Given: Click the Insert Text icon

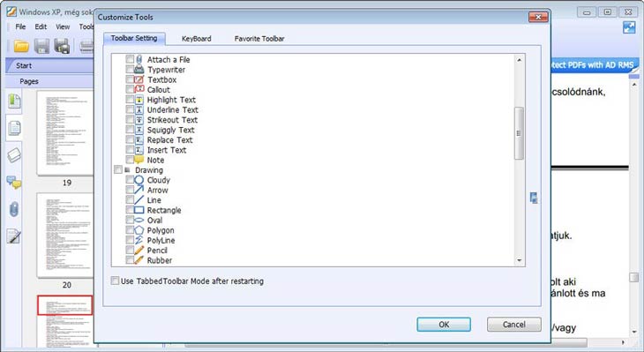Looking at the screenshot, I should pos(139,150).
